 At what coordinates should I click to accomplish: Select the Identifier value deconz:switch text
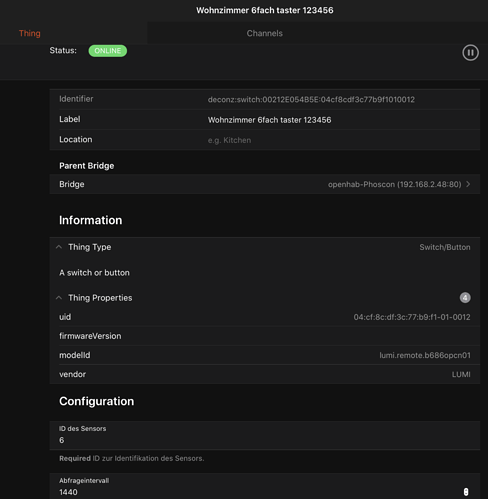(x=311, y=99)
